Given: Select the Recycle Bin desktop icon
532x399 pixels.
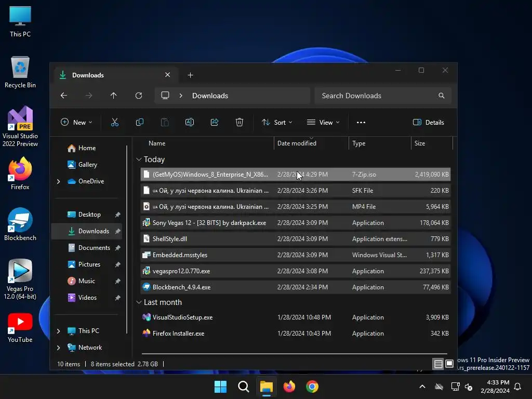Looking at the screenshot, I should [x=20, y=72].
